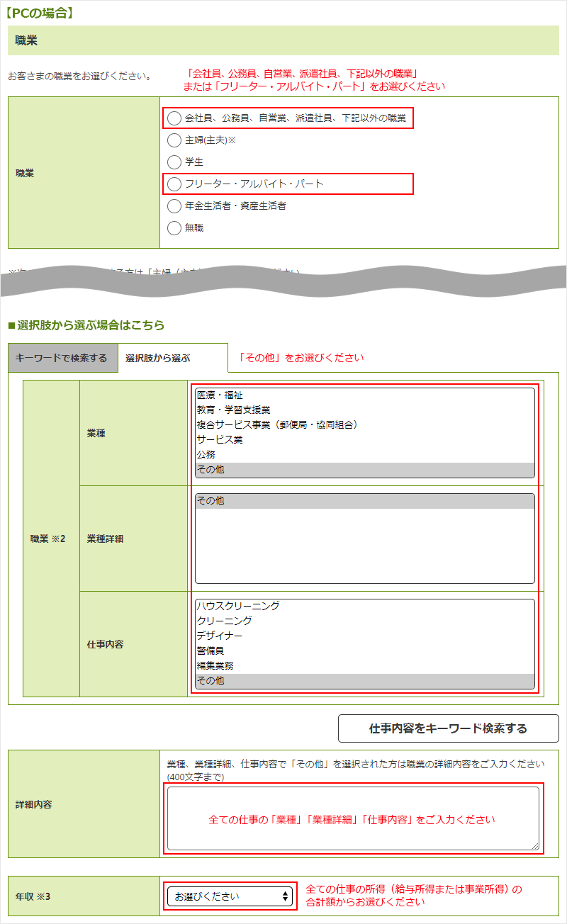Image resolution: width=567 pixels, height=924 pixels.
Task: Select デザイナー in the 仕事内容 list
Action: point(220,636)
